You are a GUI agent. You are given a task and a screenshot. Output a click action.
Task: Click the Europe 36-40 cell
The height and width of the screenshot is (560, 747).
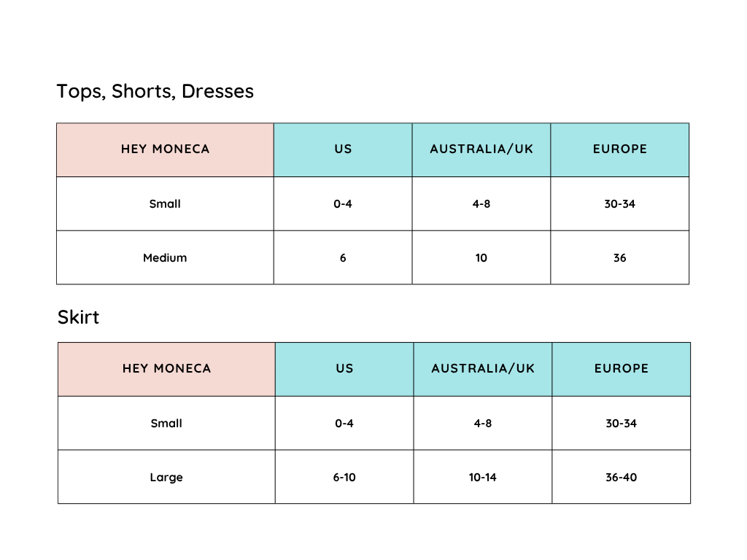(621, 478)
